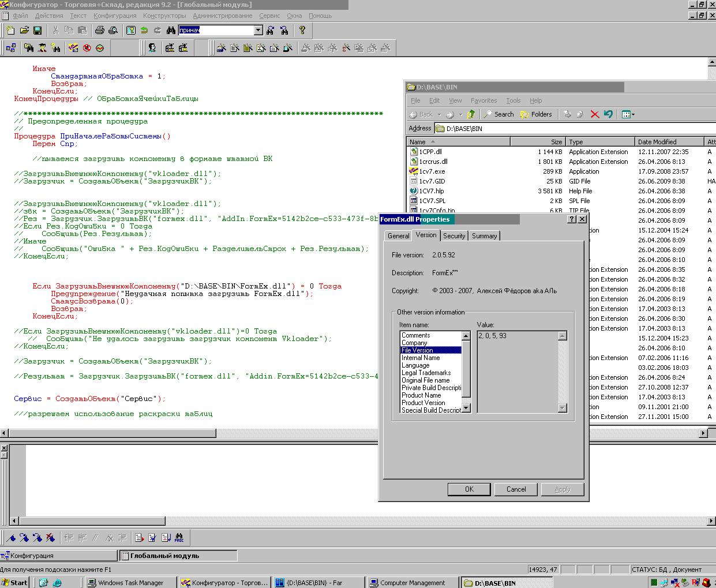Click the binoculars Find icon
This screenshot has width=716, height=588.
tap(171, 31)
